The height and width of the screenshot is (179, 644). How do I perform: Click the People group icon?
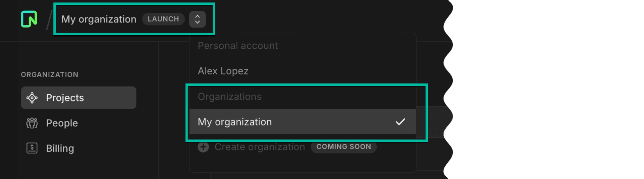(32, 123)
